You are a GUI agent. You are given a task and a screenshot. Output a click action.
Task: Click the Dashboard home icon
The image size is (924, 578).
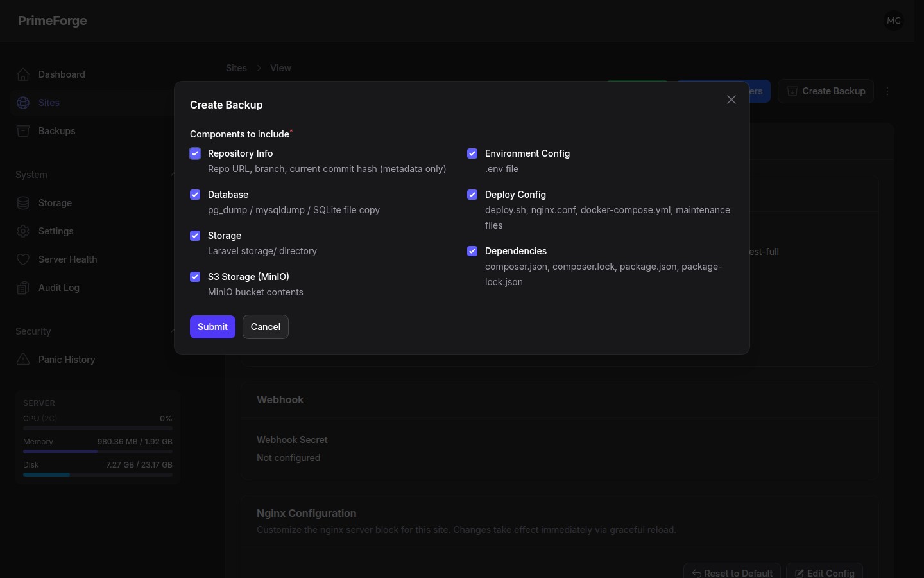pyautogui.click(x=23, y=74)
